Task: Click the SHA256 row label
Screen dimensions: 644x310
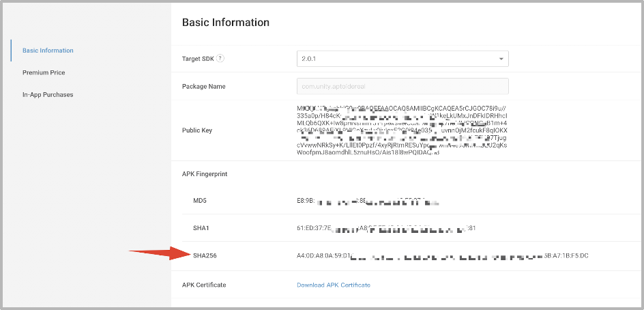Action: coord(205,256)
